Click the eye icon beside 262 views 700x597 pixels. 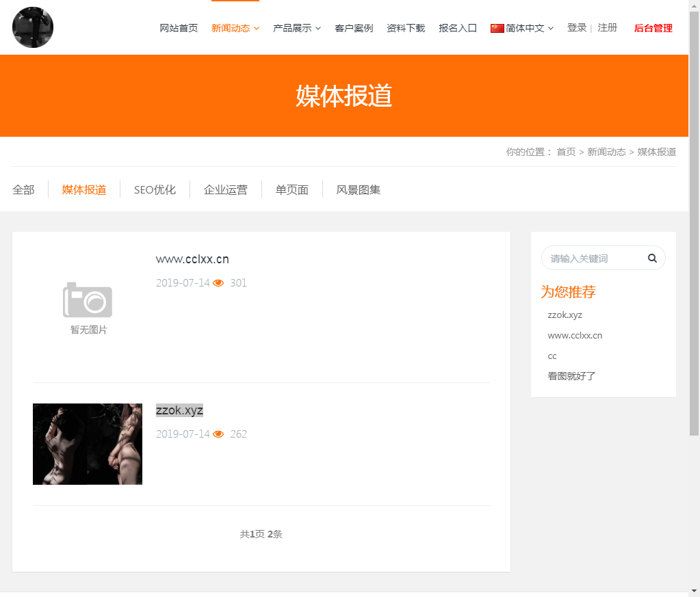coord(218,434)
